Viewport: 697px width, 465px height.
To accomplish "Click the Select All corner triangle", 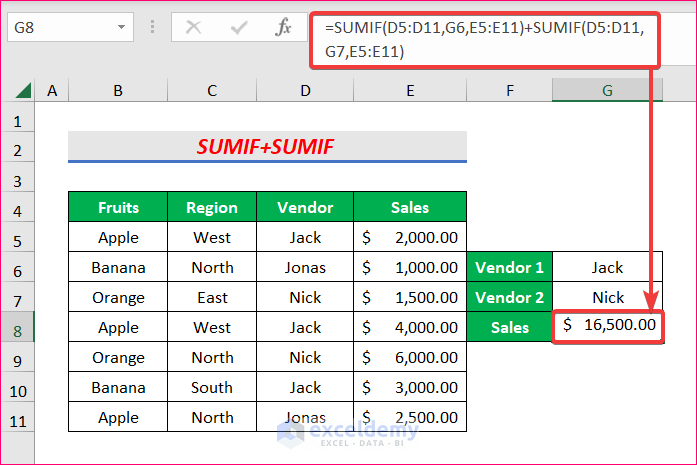I will [x=23, y=90].
